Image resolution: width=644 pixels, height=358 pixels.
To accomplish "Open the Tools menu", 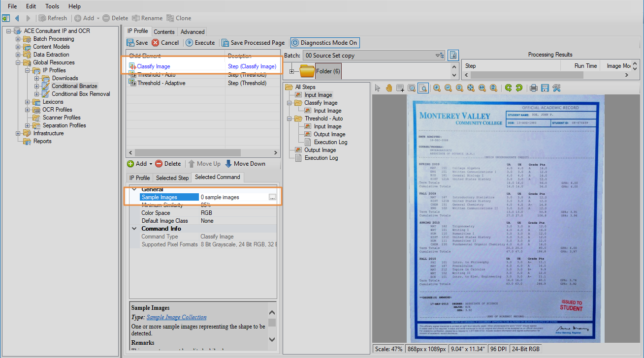I will (x=52, y=6).
